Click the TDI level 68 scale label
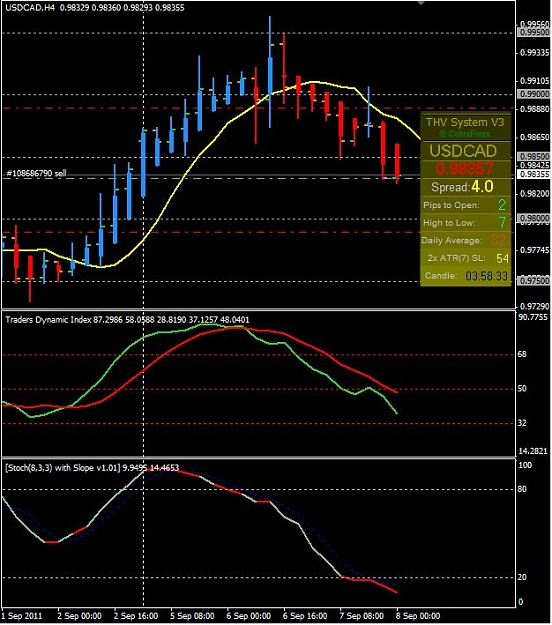The image size is (552, 625). pos(523,354)
